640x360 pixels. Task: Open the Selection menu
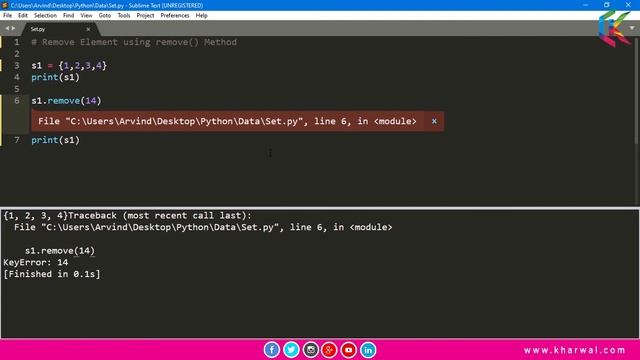point(45,16)
